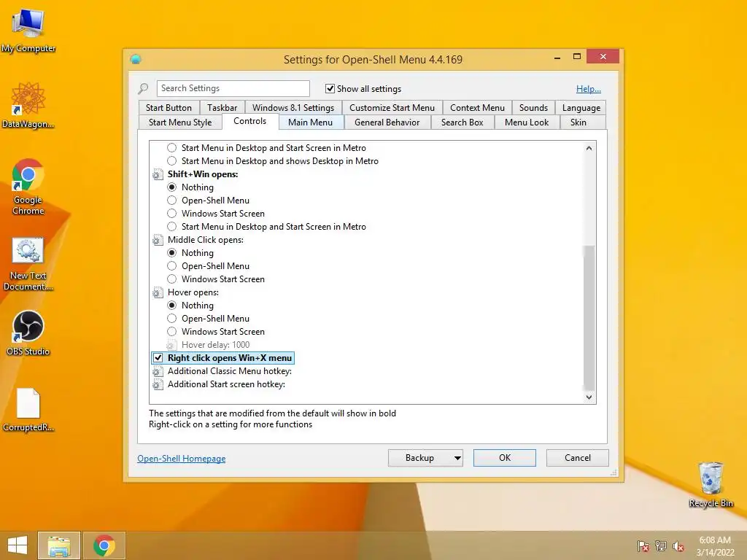
Task: Click the settings list scrollbar thumb
Action: 589,318
